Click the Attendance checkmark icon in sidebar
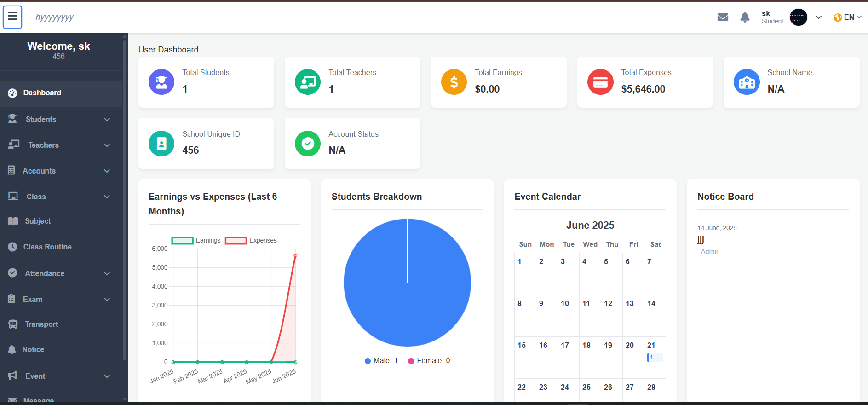Image resolution: width=868 pixels, height=405 pixels. pyautogui.click(x=12, y=273)
